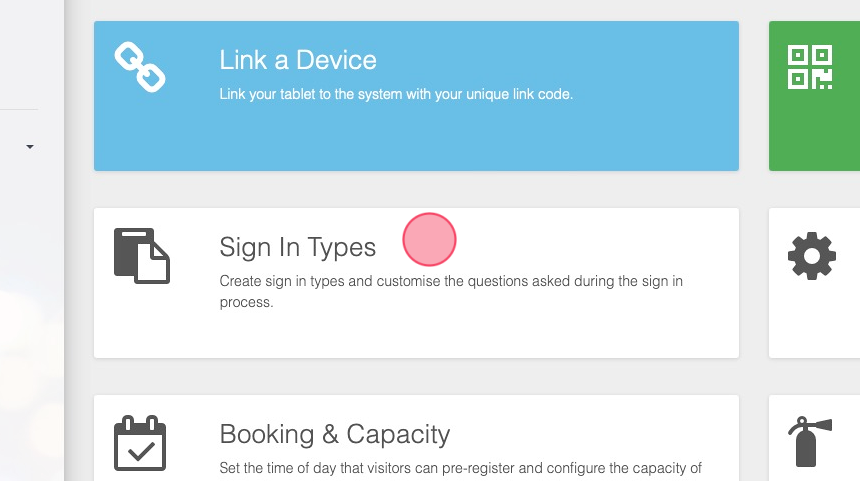Expand the sidebar dropdown arrow
The height and width of the screenshot is (481, 860).
pyautogui.click(x=30, y=147)
